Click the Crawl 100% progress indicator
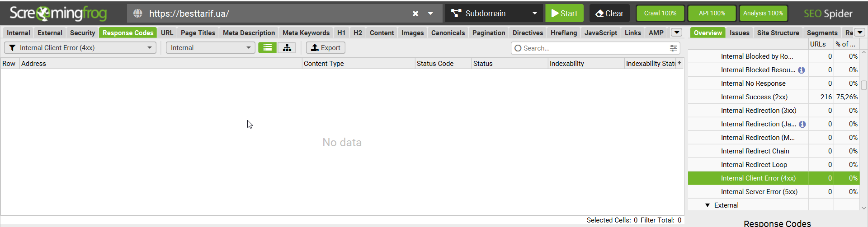Screen dimensions: 868x227 pos(660,14)
